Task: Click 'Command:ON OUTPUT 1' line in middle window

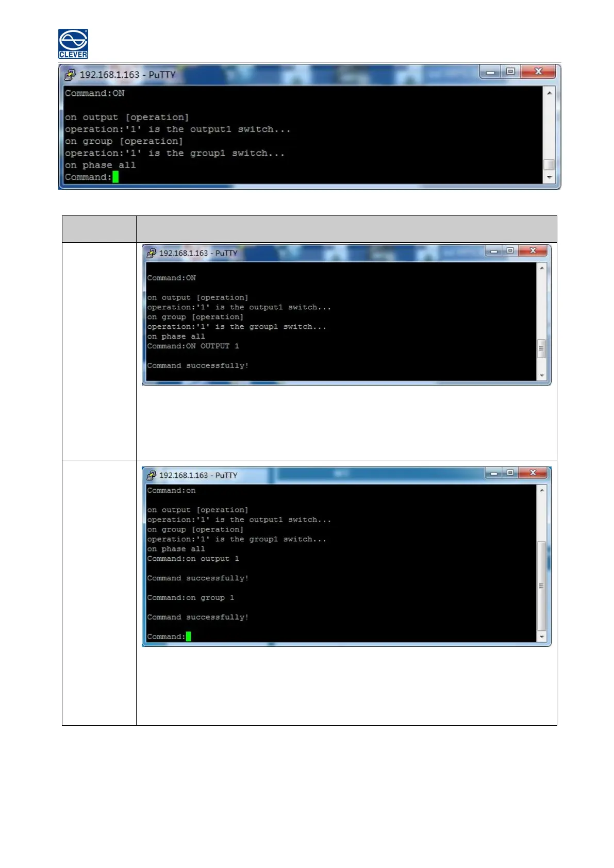Action: point(193,346)
